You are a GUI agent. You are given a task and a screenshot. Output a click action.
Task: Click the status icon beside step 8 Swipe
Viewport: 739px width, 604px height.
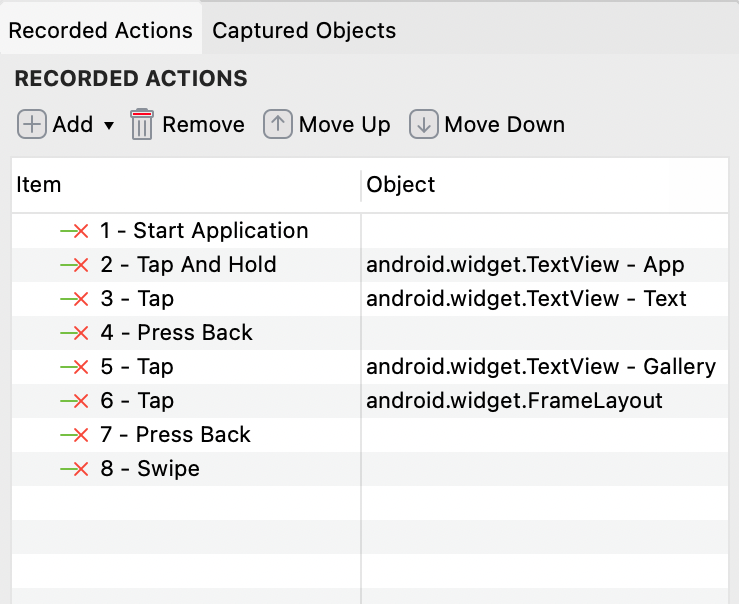coord(75,469)
